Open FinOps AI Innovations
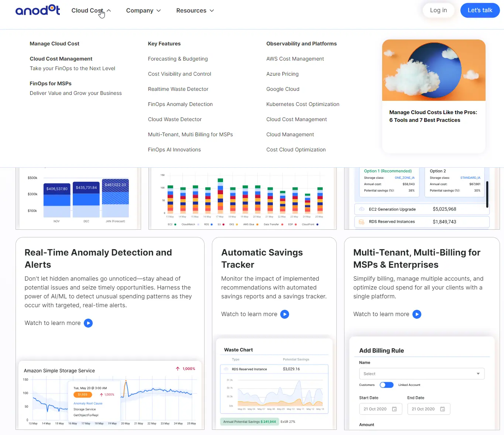The height and width of the screenshot is (435, 504). click(x=174, y=150)
